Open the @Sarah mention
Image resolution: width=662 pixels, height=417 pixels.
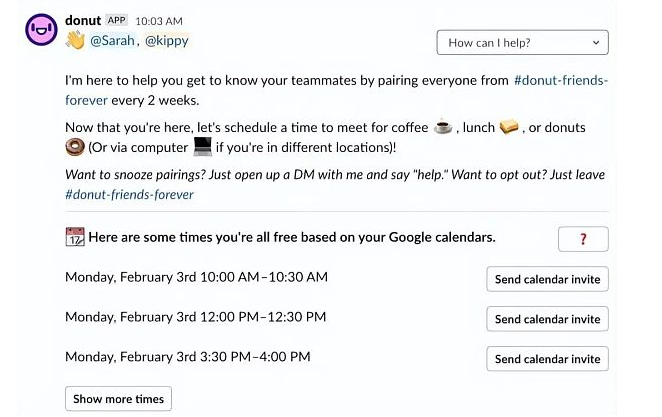(112, 41)
